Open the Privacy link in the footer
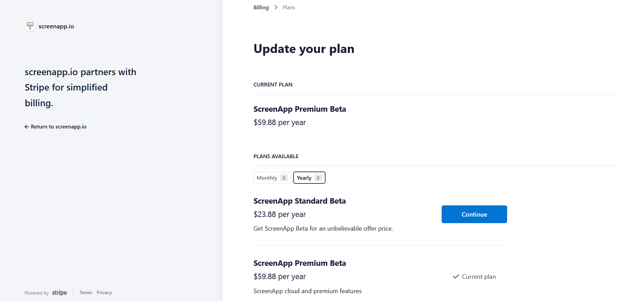The height and width of the screenshot is (301, 644). coord(104,293)
